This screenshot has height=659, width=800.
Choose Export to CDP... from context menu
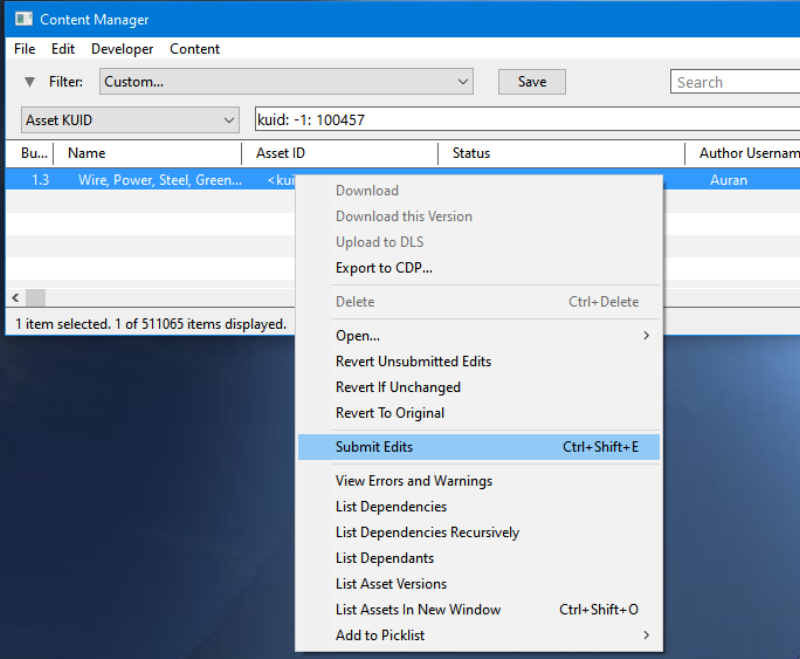coord(479,268)
